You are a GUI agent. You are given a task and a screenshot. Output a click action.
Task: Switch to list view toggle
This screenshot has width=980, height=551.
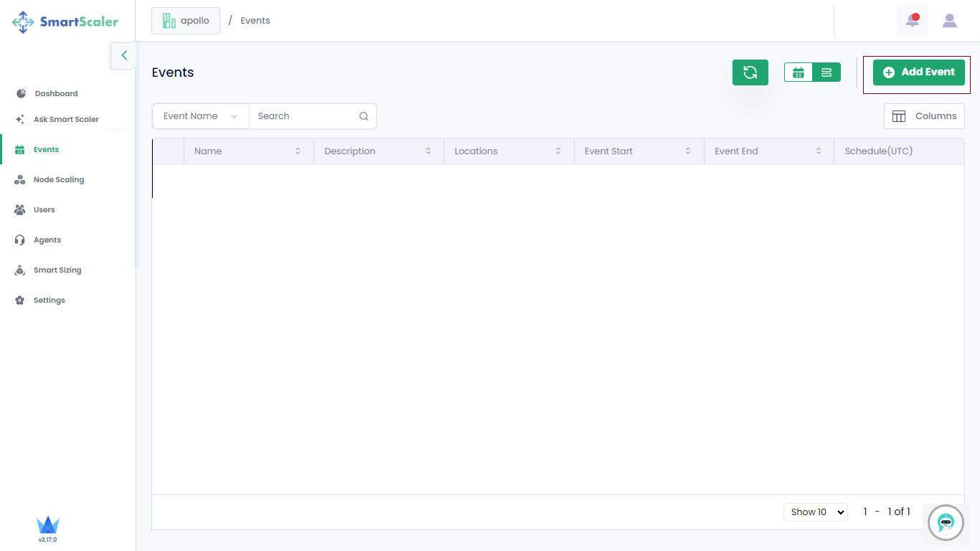826,72
